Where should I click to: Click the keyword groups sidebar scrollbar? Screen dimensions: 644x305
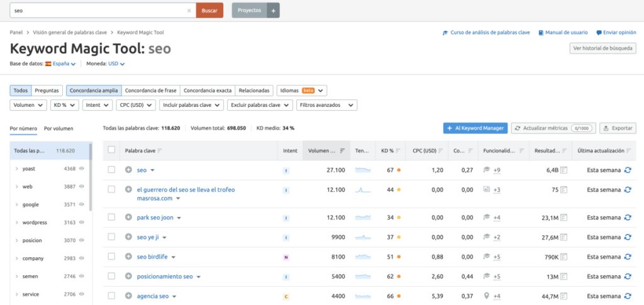[x=91, y=177]
